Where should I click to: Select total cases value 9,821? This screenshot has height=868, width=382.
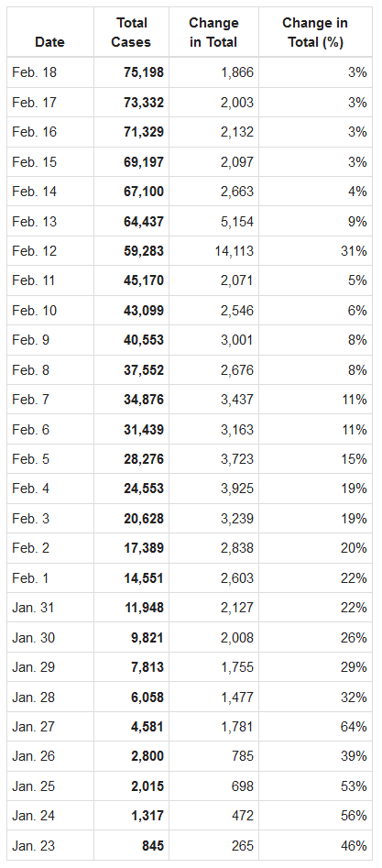click(147, 638)
